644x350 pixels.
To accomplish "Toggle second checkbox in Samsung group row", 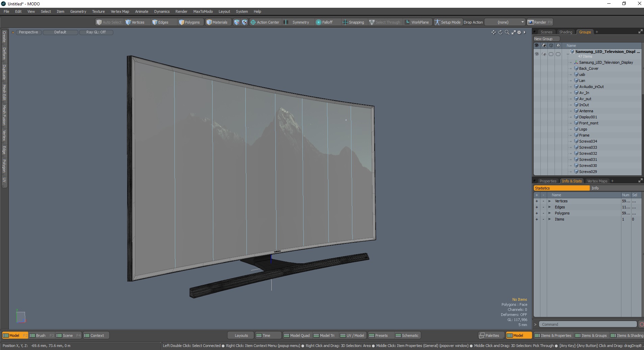I will click(558, 54).
